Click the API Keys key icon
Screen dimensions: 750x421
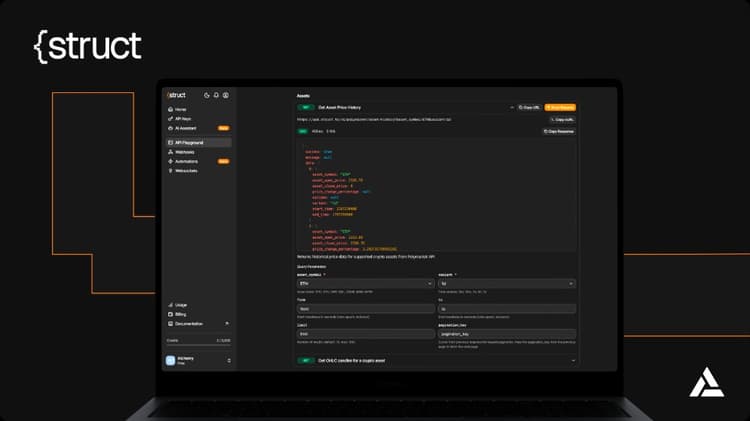[x=170, y=119]
